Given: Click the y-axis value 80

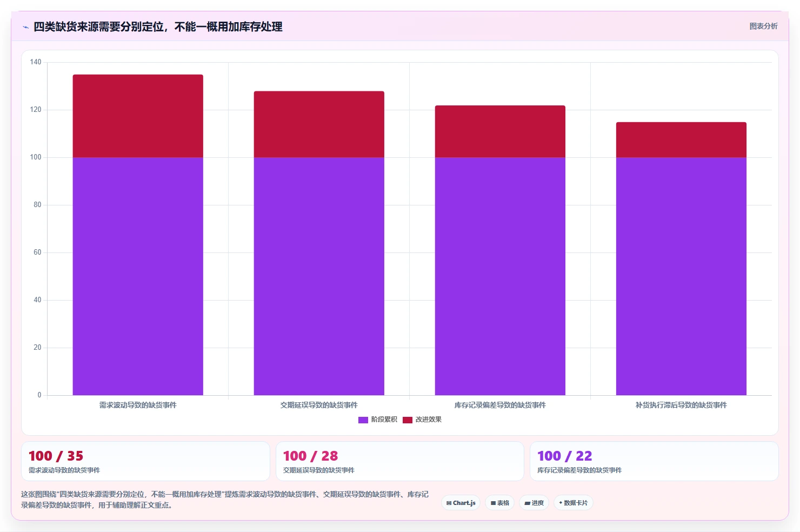Looking at the screenshot, I should tap(37, 205).
